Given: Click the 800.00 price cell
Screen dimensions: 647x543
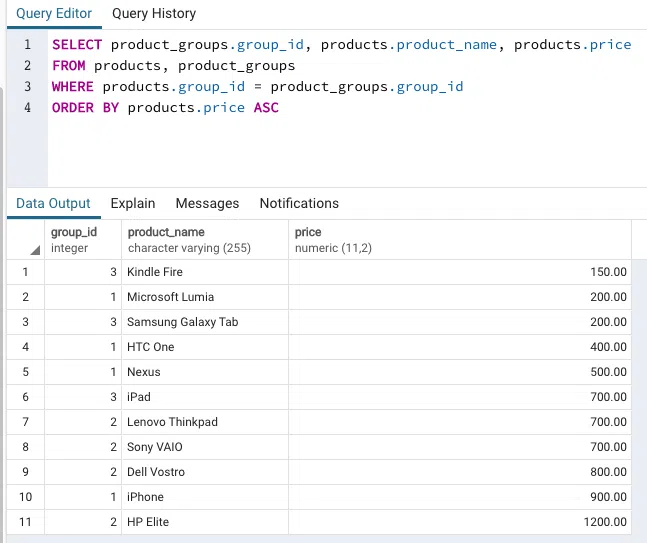Looking at the screenshot, I should click(x=460, y=472).
